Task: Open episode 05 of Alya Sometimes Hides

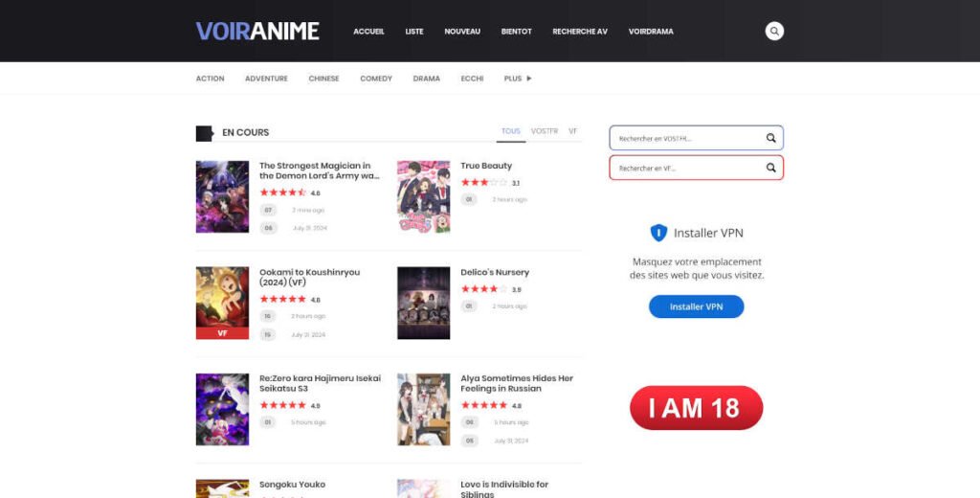Action: click(x=469, y=441)
